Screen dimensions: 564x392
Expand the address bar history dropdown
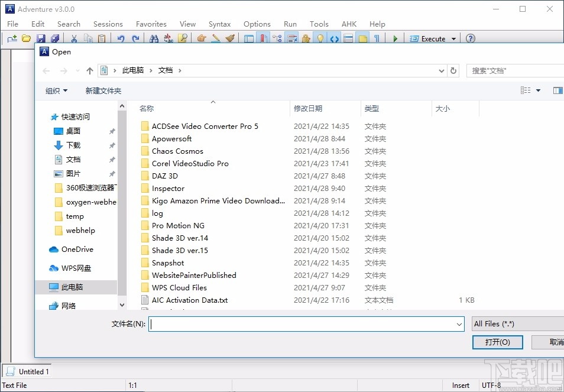pos(440,70)
